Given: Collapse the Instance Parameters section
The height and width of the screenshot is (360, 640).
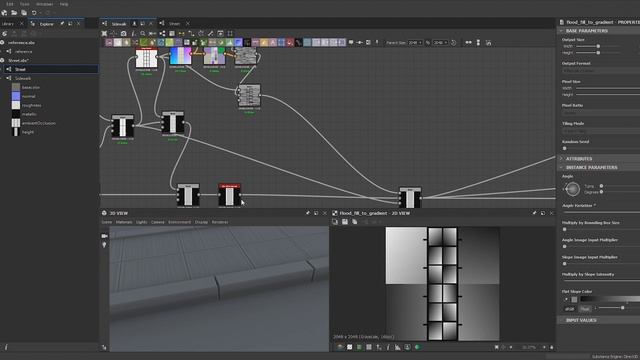Looking at the screenshot, I should (561, 168).
